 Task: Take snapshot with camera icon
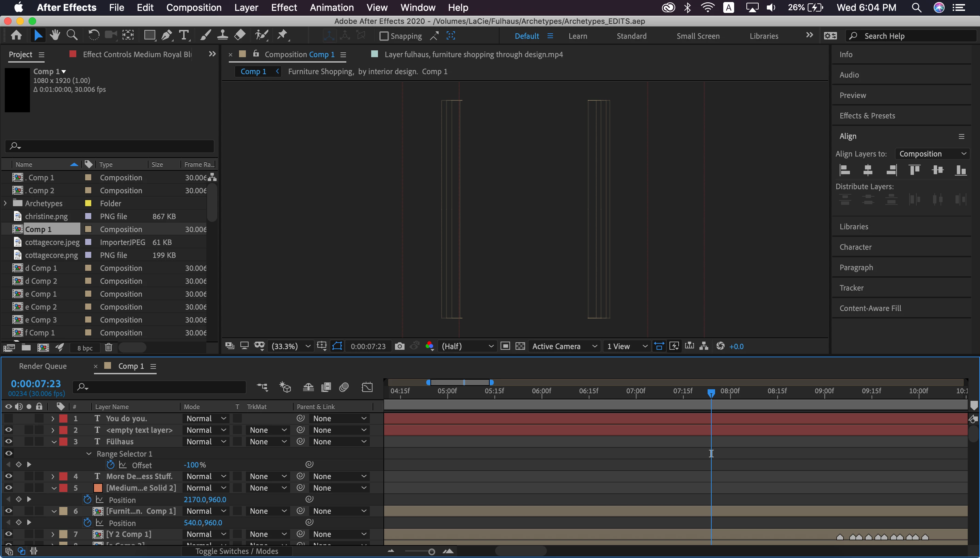coord(399,346)
